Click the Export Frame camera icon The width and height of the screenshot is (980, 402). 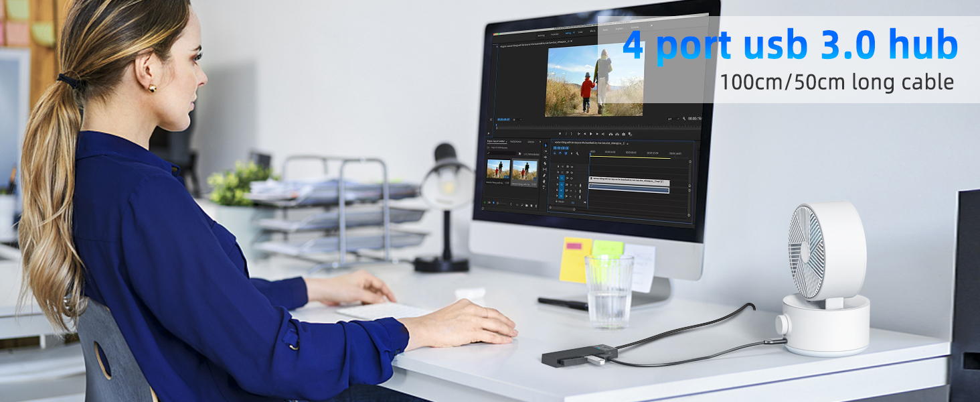625,134
